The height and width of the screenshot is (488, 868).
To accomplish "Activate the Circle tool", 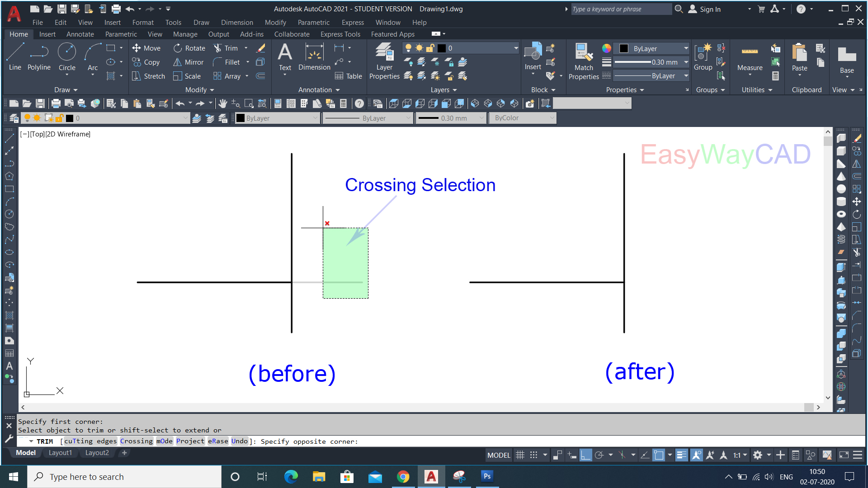I will click(x=67, y=56).
